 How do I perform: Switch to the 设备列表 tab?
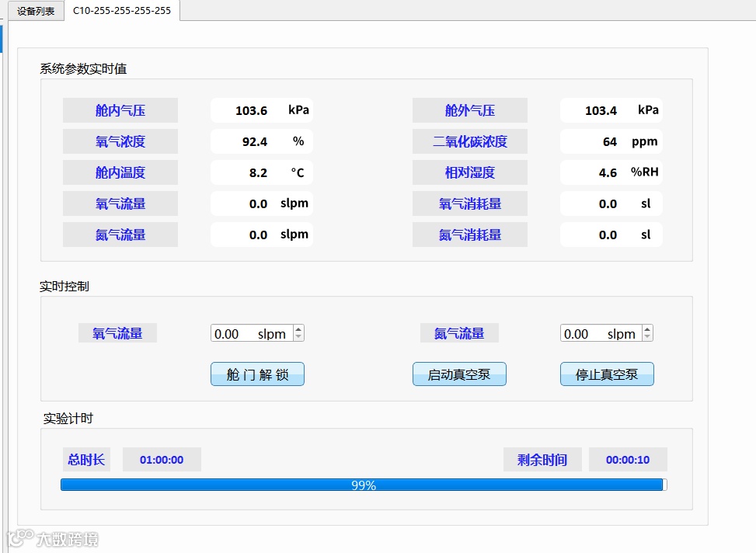[35, 11]
